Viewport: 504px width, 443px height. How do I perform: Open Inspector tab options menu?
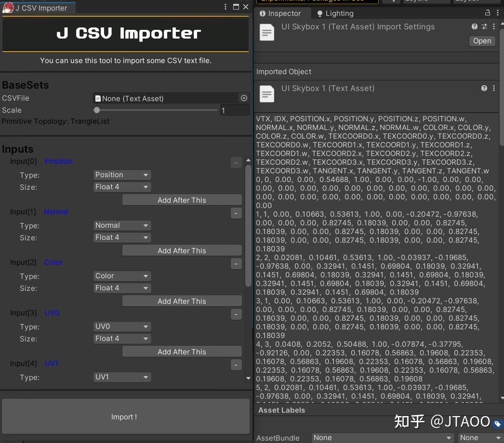(498, 13)
